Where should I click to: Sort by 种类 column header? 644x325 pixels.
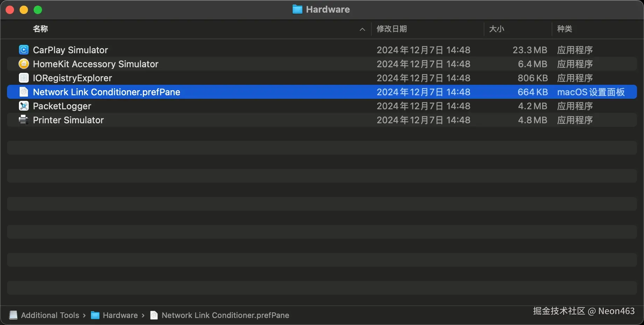click(x=565, y=29)
